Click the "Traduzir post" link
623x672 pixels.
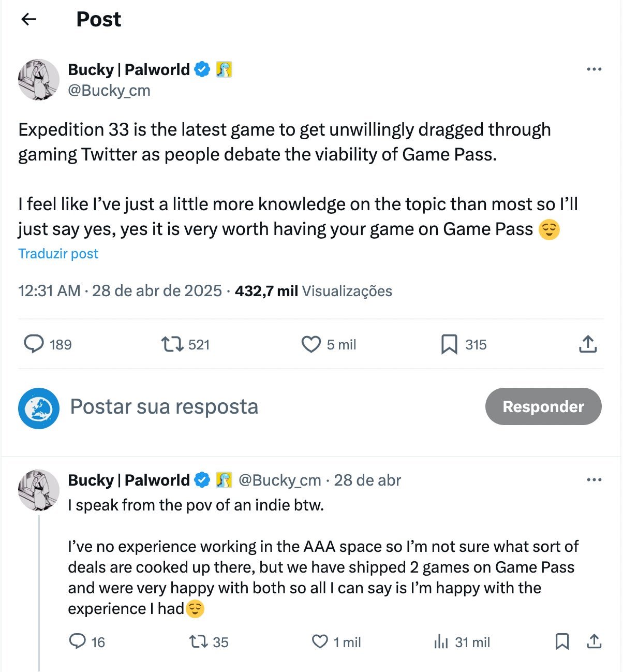[x=58, y=254]
